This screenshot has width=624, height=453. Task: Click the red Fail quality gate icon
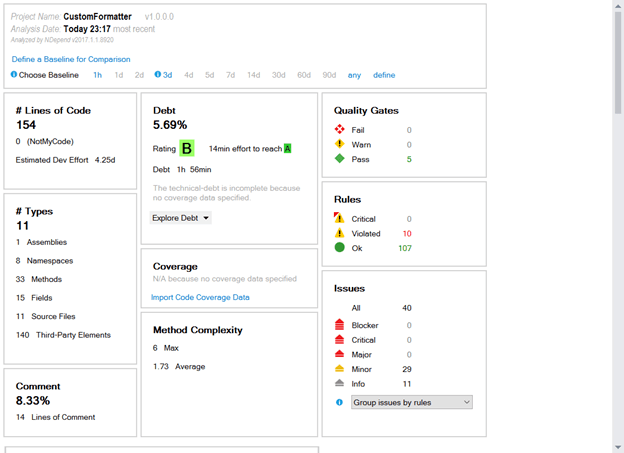click(340, 130)
